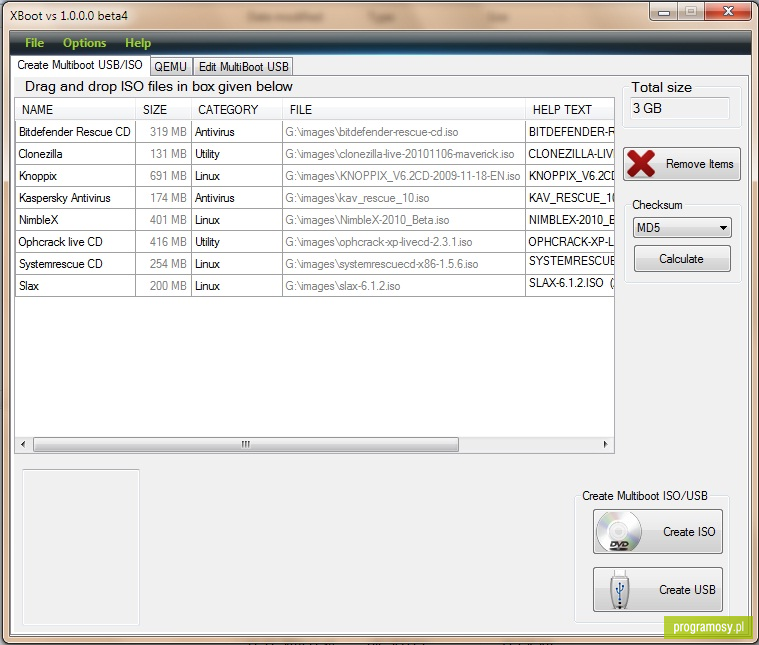Select the Kaspersky Antivirus name cell
Viewport: 759px width, 645px height.
(x=75, y=198)
